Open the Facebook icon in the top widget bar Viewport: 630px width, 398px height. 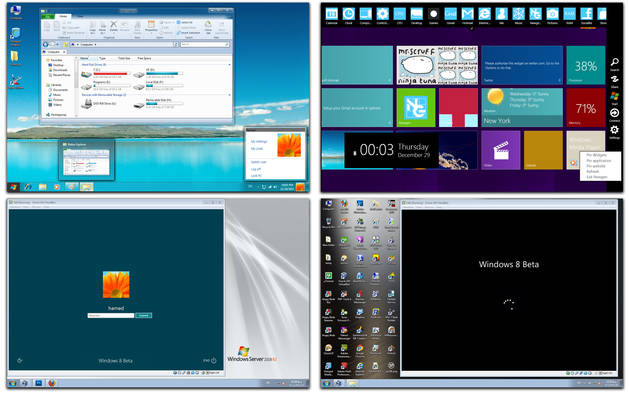pyautogui.click(x=586, y=14)
